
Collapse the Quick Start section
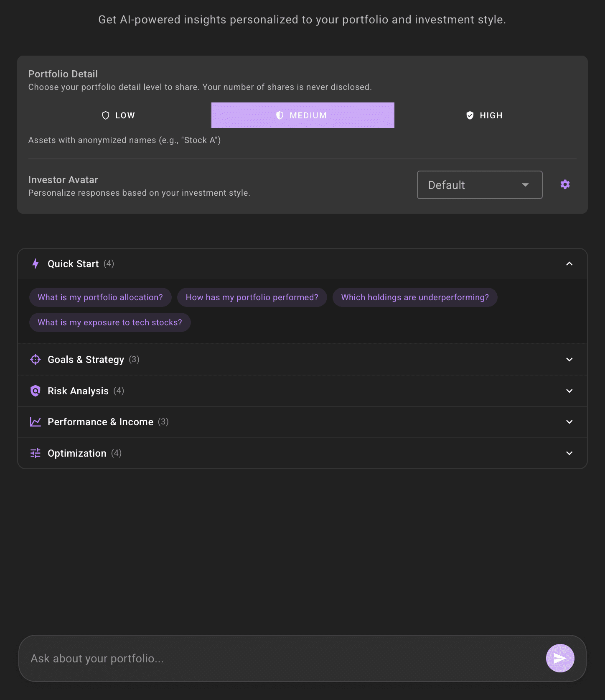569,264
